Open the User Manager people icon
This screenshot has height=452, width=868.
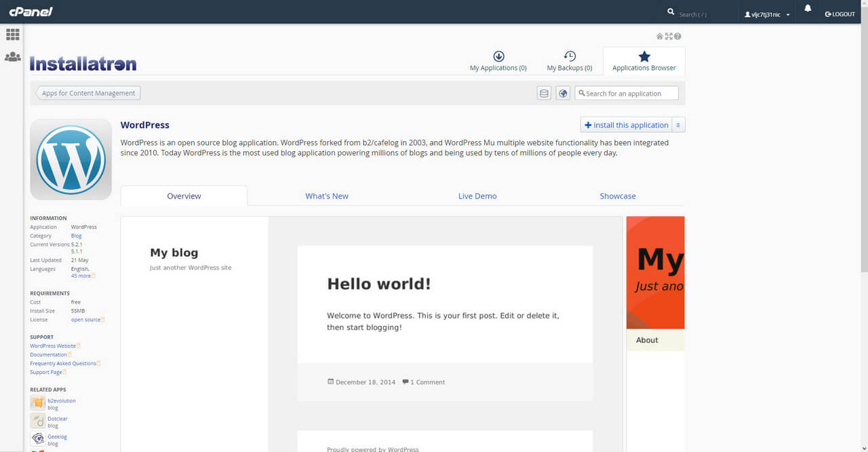pyautogui.click(x=12, y=57)
